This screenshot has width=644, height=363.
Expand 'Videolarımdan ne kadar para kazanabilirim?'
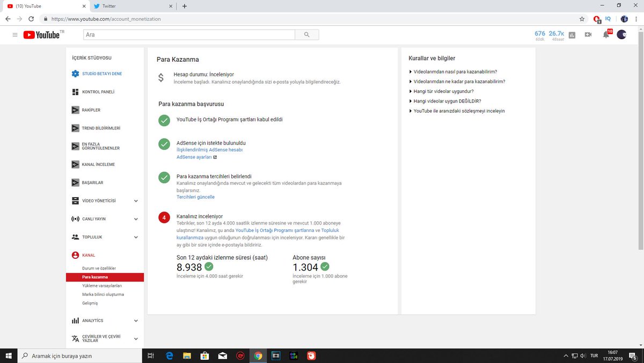click(x=457, y=82)
